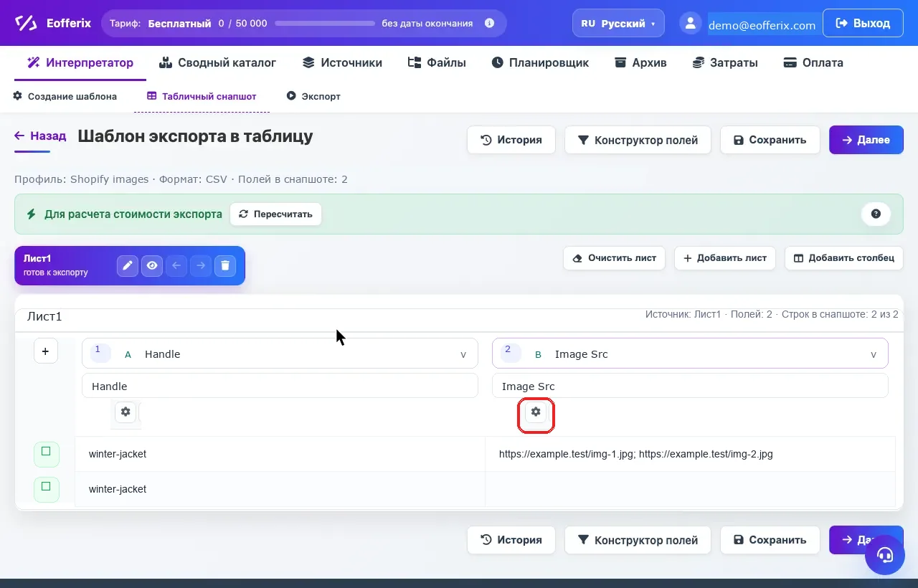Click bottom Сохранить button

(770, 540)
